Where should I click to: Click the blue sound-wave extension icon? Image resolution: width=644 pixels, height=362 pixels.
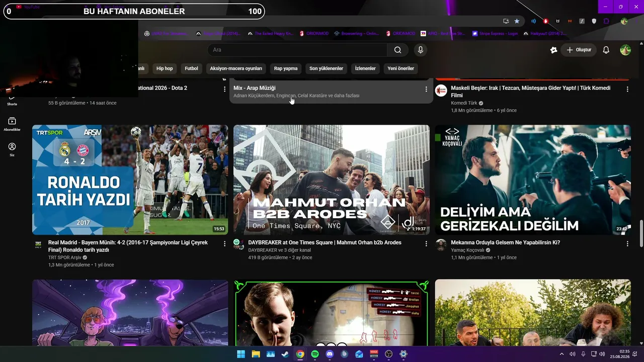[x=533, y=21]
